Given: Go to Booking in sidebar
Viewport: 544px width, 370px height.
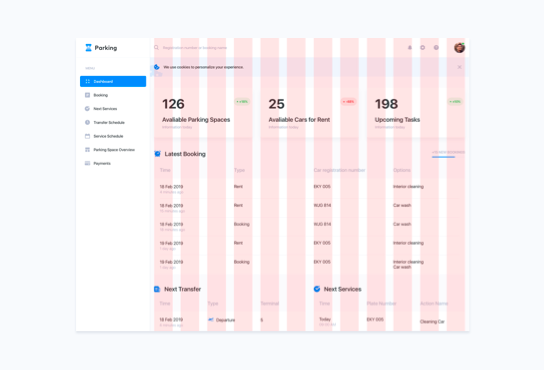Looking at the screenshot, I should click(100, 95).
